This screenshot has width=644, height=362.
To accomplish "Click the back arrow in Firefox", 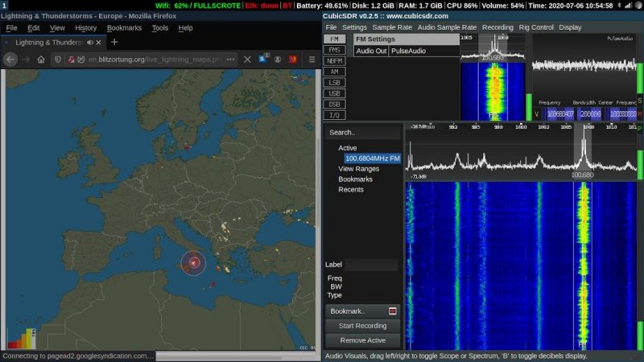I will pyautogui.click(x=10, y=60).
